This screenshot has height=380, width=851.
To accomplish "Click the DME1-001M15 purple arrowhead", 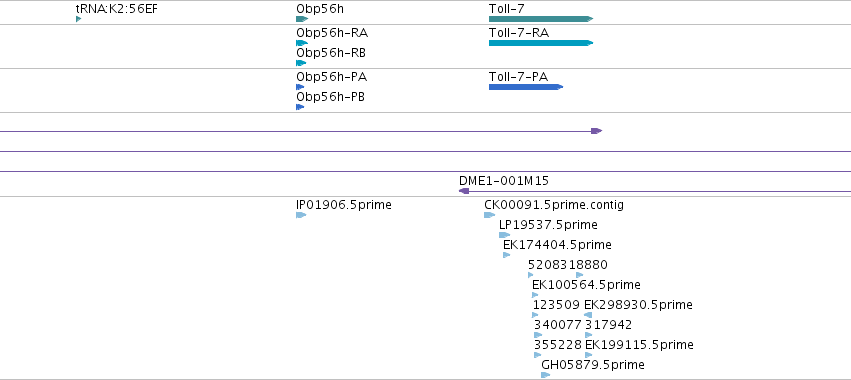I will (x=464, y=191).
